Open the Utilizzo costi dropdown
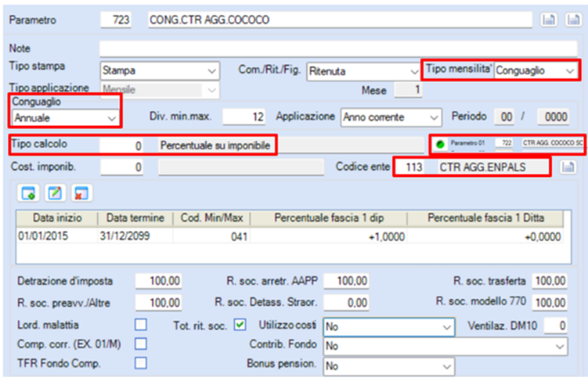The width and height of the screenshot is (588, 385). (x=389, y=327)
